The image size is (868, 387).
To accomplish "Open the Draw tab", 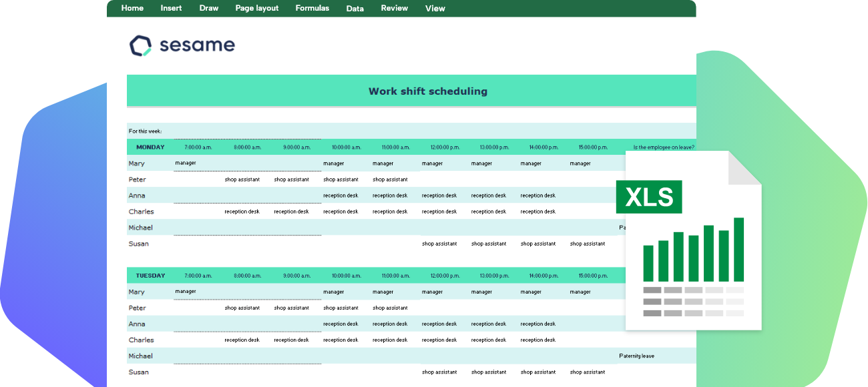I will 208,8.
